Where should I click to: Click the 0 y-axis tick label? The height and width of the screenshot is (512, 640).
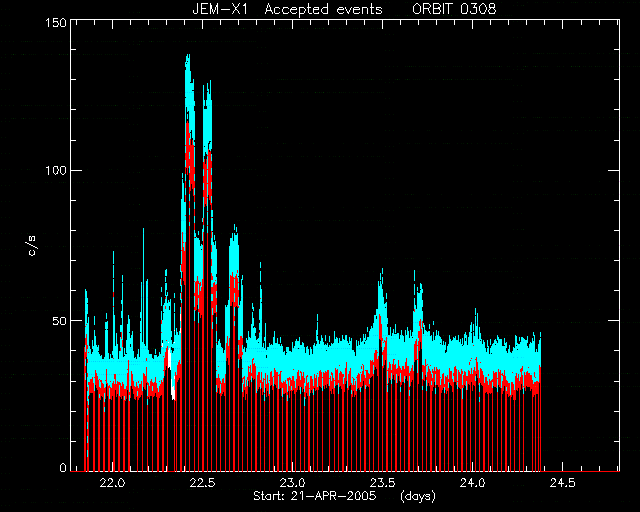point(63,467)
